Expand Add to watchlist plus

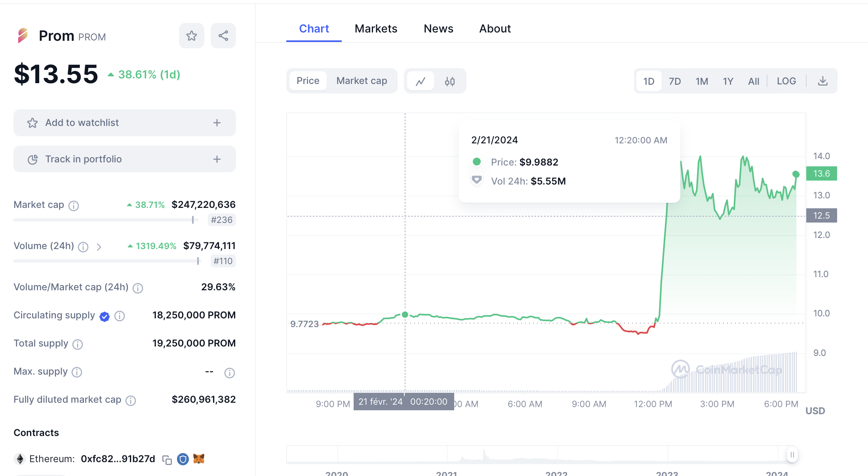tap(217, 123)
